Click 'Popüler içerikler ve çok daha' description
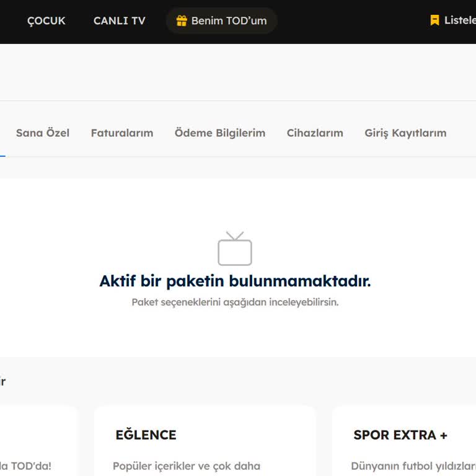Image resolution: width=476 pixels, height=476 pixels. [187, 466]
